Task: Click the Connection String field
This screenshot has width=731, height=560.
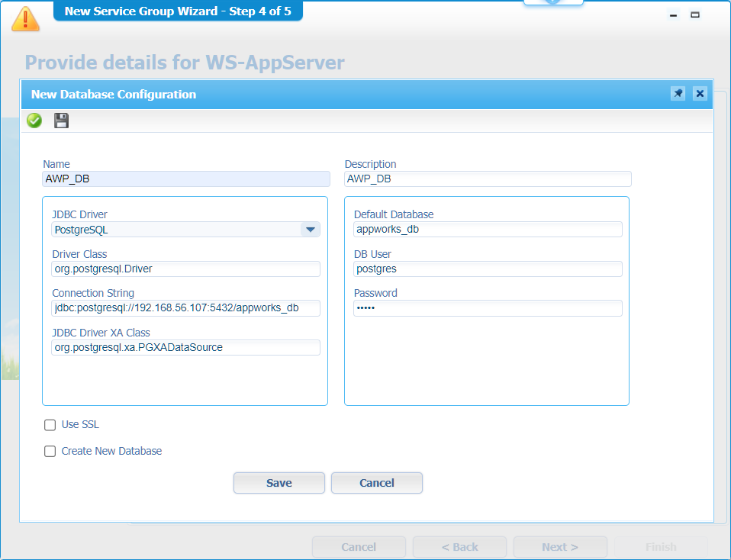Action: pyautogui.click(x=185, y=308)
